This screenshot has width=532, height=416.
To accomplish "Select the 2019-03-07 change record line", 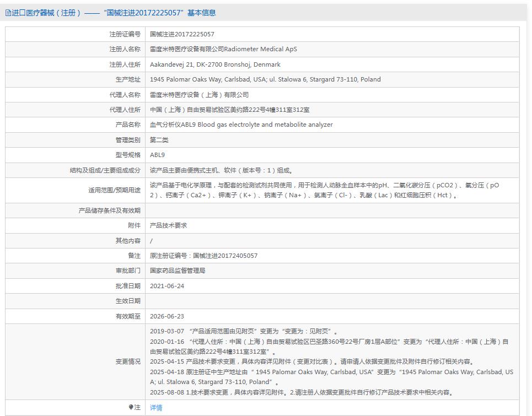I will 244,331.
